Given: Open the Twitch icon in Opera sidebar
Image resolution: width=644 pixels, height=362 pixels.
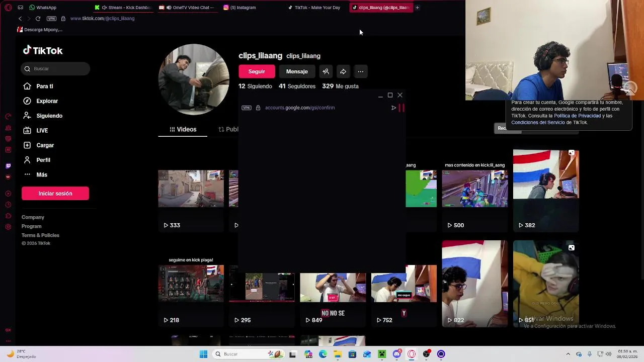Looking at the screenshot, I should pyautogui.click(x=8, y=166).
